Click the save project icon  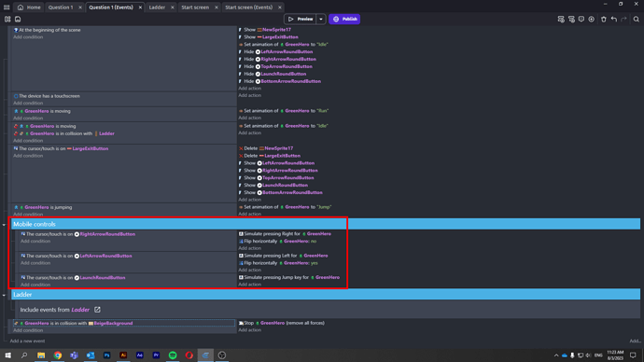(x=18, y=20)
